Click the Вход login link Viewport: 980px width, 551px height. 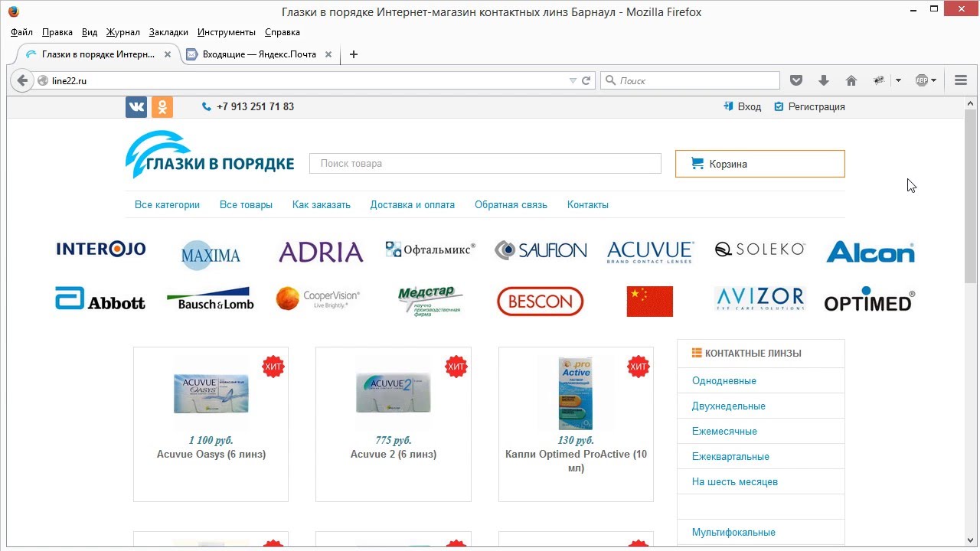click(743, 106)
